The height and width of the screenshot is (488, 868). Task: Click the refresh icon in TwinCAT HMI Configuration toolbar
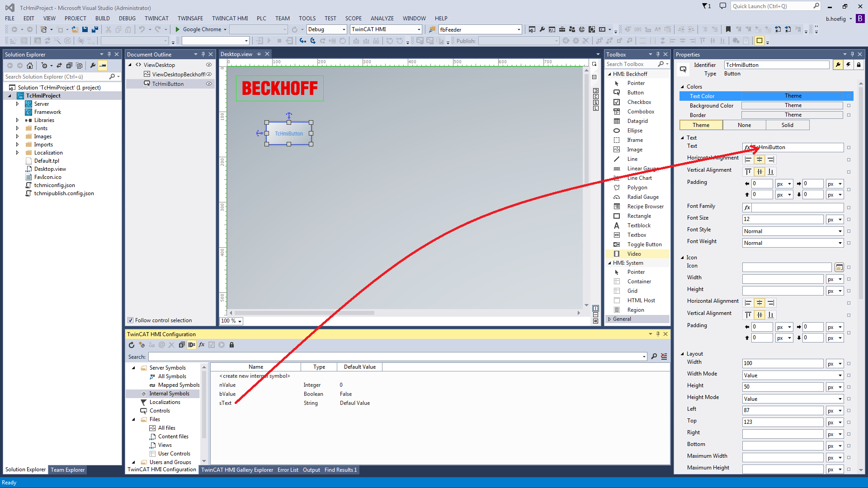click(x=131, y=345)
